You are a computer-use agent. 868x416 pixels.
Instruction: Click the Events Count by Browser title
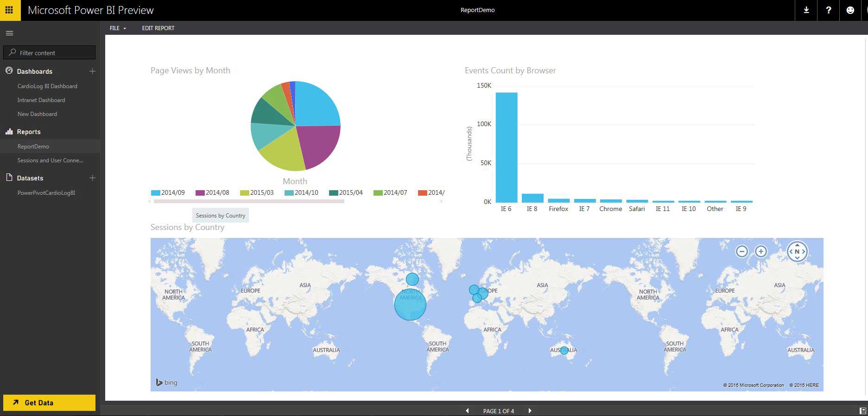point(510,70)
